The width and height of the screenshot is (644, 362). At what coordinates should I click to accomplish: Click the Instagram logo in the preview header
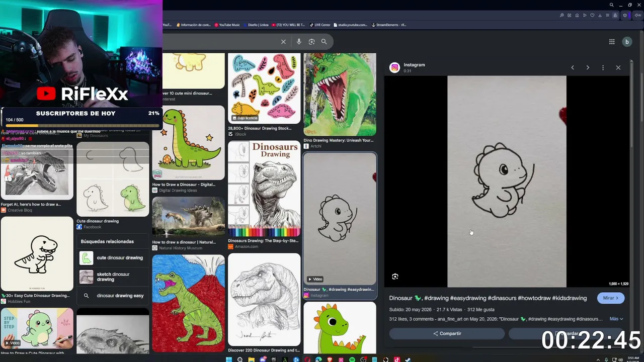pos(395,67)
